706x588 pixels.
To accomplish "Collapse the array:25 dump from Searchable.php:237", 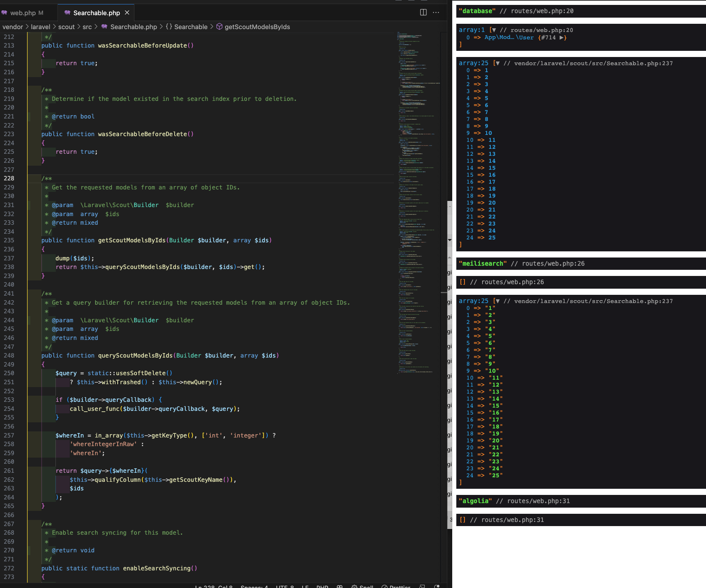I will 497,63.
